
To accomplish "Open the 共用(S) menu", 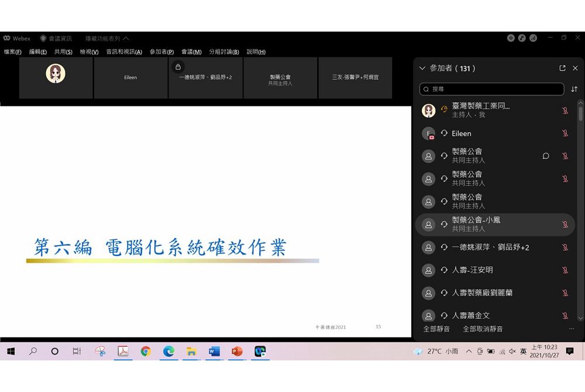I will [63, 52].
